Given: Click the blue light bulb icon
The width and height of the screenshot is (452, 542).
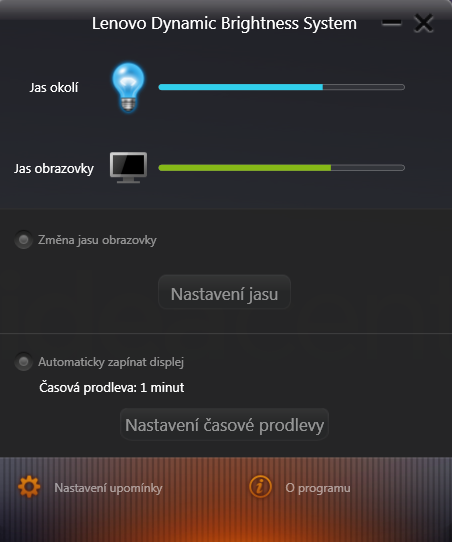Looking at the screenshot, I should pos(128,87).
